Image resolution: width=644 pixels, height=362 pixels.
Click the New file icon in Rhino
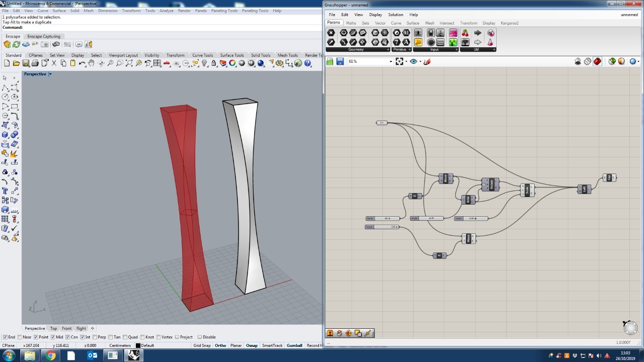click(x=7, y=63)
